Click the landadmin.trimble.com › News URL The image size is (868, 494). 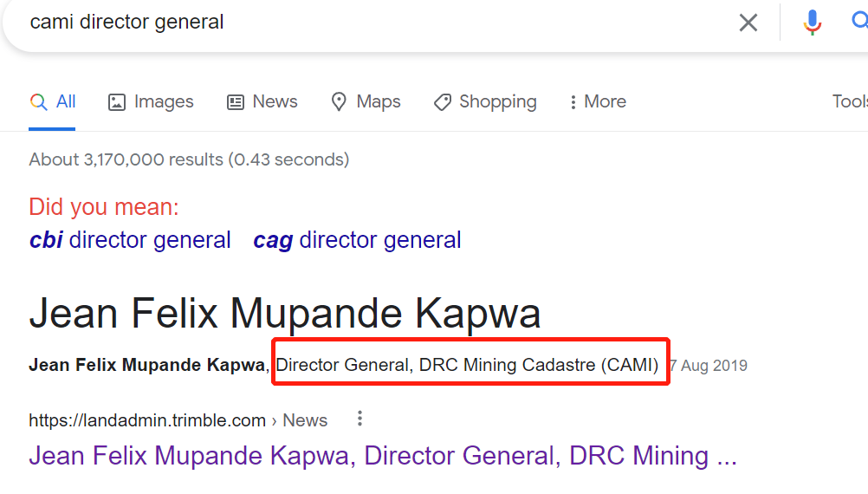[178, 420]
